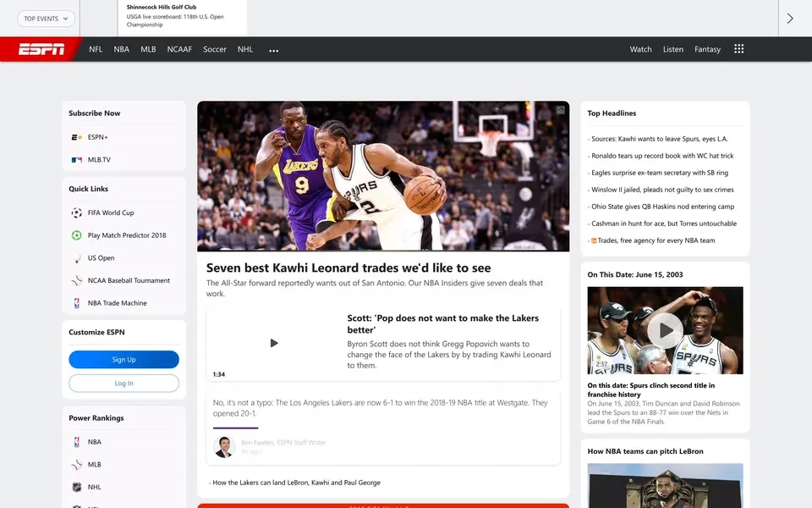The width and height of the screenshot is (812, 508).
Task: Open the NHL nav menu
Action: [x=245, y=49]
